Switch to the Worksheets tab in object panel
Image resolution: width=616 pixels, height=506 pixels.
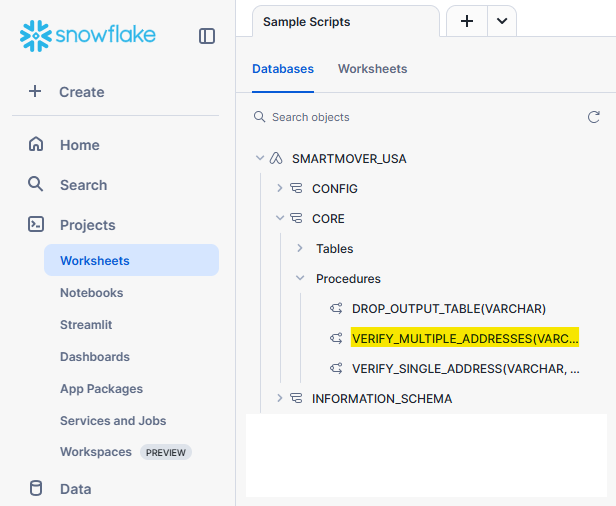pyautogui.click(x=372, y=69)
